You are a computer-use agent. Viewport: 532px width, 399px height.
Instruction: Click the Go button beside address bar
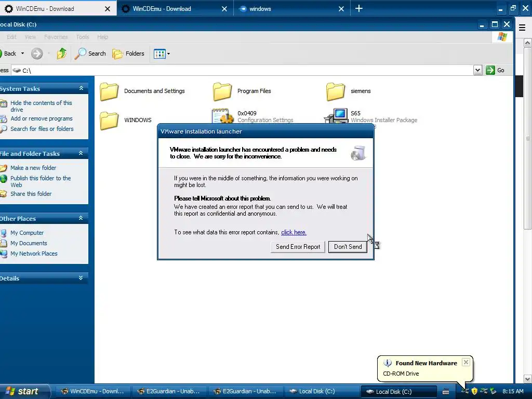tap(495, 70)
